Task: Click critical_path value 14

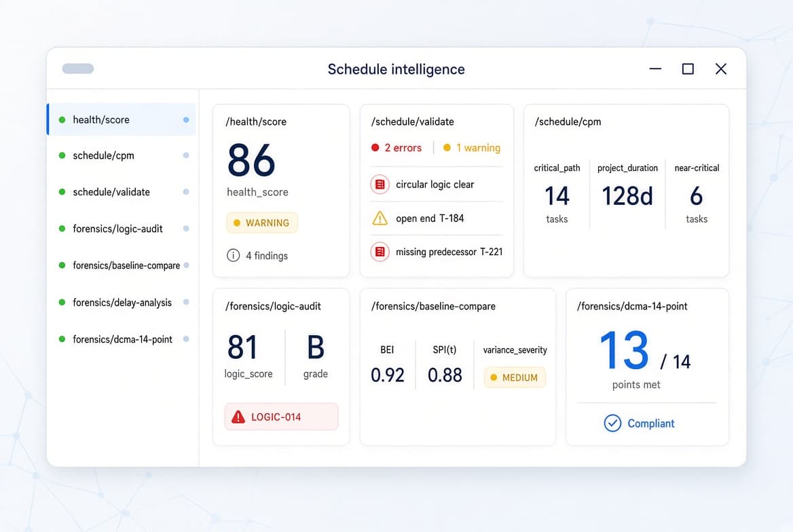Action: point(557,195)
